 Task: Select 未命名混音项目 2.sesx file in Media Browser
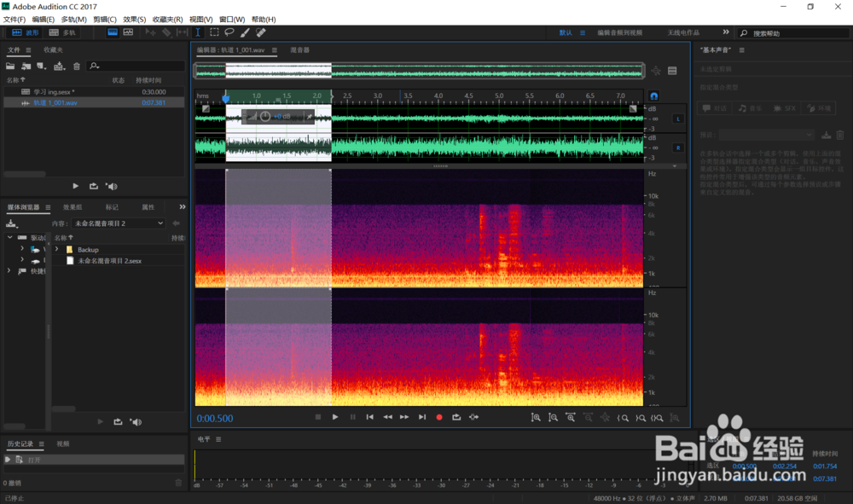(109, 261)
